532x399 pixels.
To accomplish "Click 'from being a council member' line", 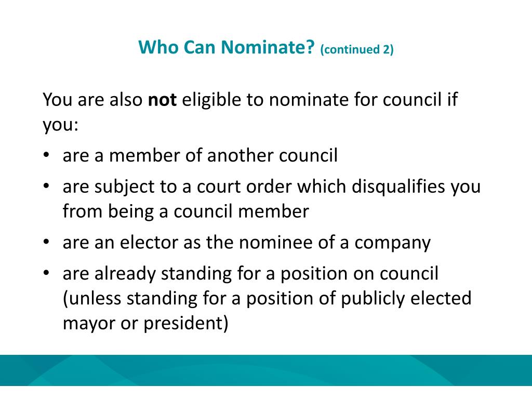I will pos(186,211).
